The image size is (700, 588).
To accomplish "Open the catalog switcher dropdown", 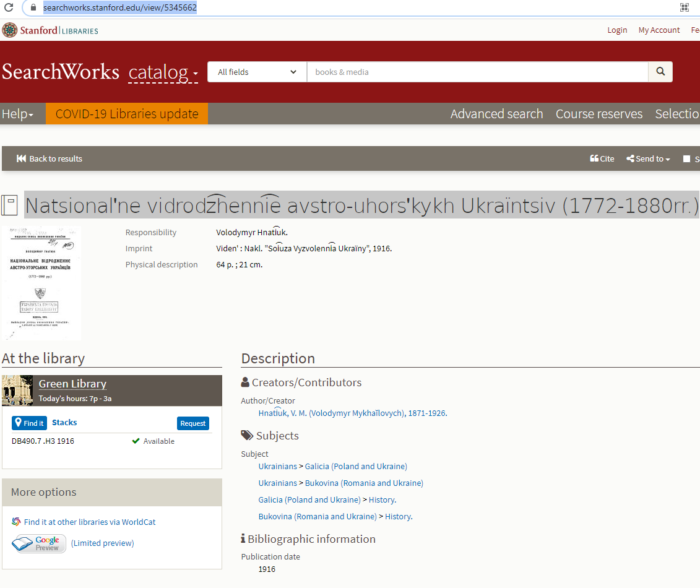I will [163, 72].
